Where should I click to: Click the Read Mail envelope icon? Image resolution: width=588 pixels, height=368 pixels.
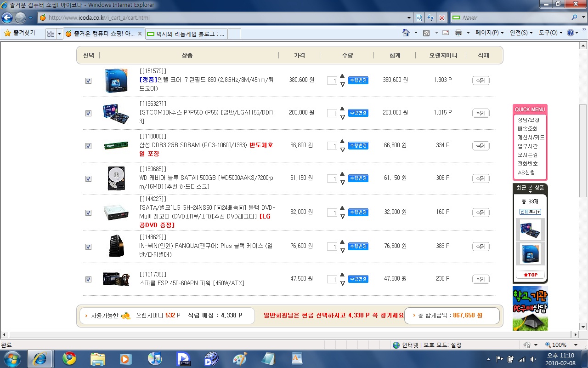[x=446, y=33]
